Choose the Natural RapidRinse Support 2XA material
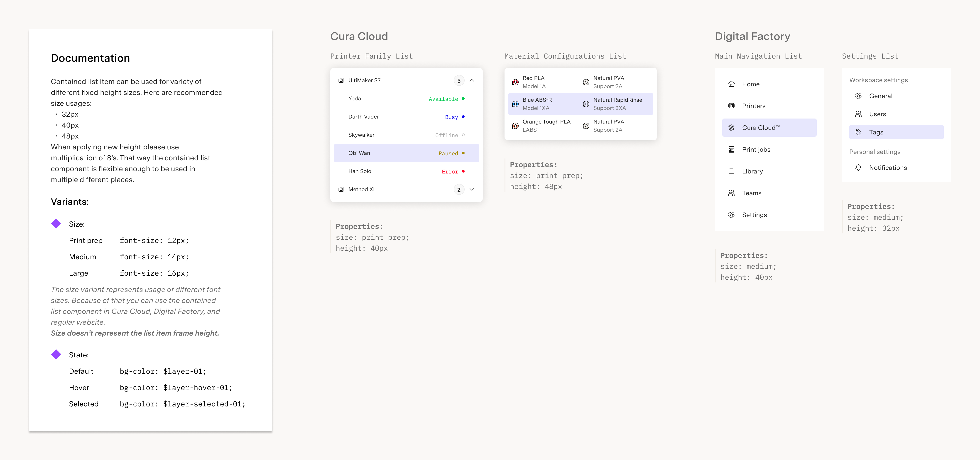 coord(616,104)
